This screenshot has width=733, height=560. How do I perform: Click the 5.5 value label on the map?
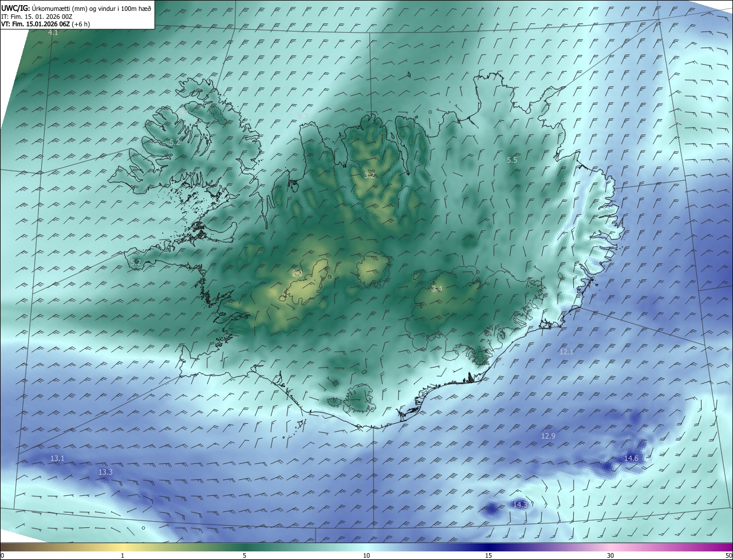click(x=512, y=160)
